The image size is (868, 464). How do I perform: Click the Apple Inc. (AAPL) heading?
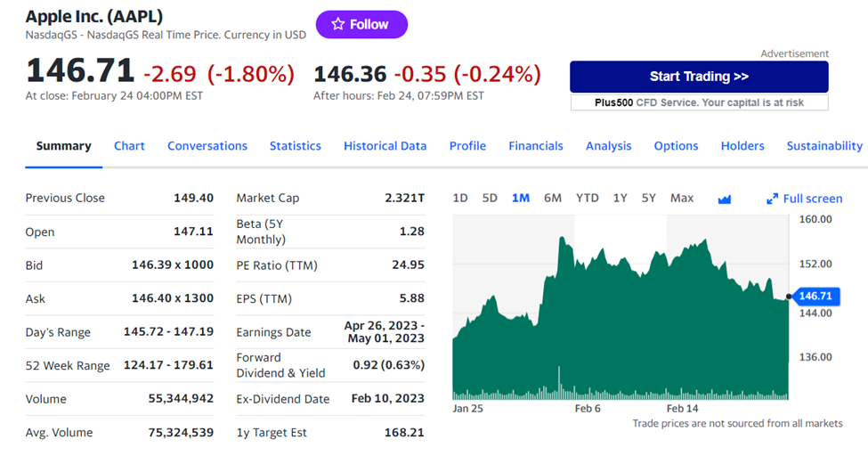tap(94, 17)
